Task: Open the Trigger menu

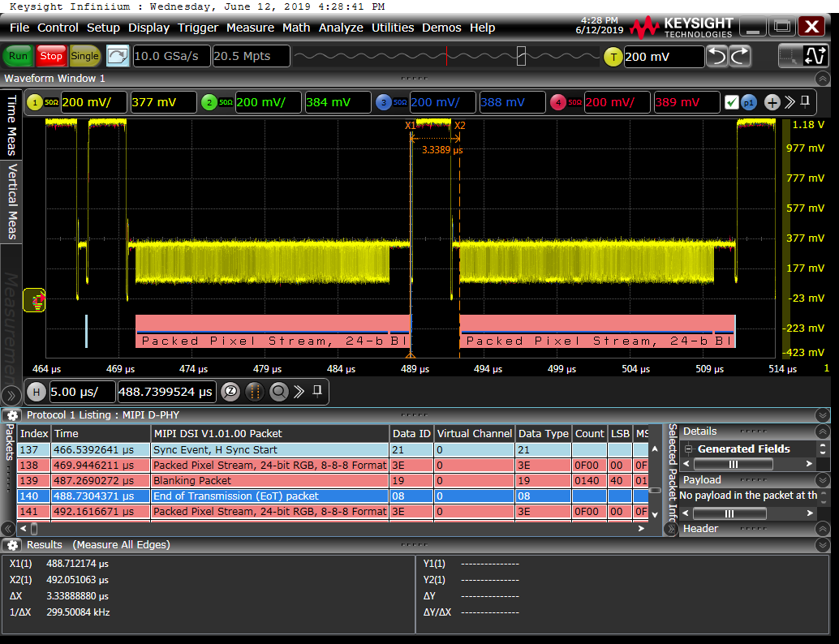Action: [198, 28]
